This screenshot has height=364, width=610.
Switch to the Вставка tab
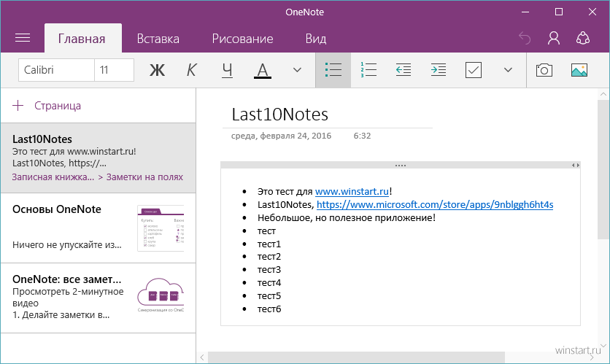[158, 39]
